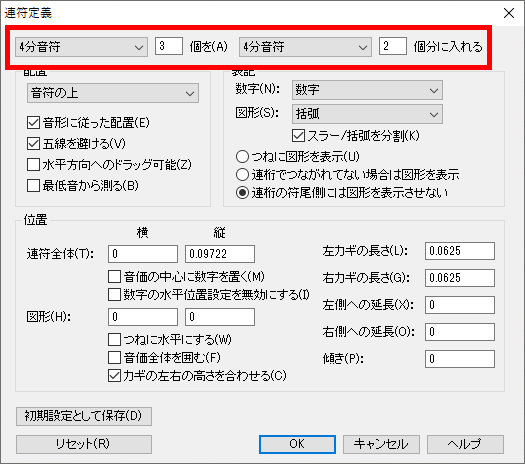
Task: Click the リセット(R) button
Action: [x=84, y=444]
